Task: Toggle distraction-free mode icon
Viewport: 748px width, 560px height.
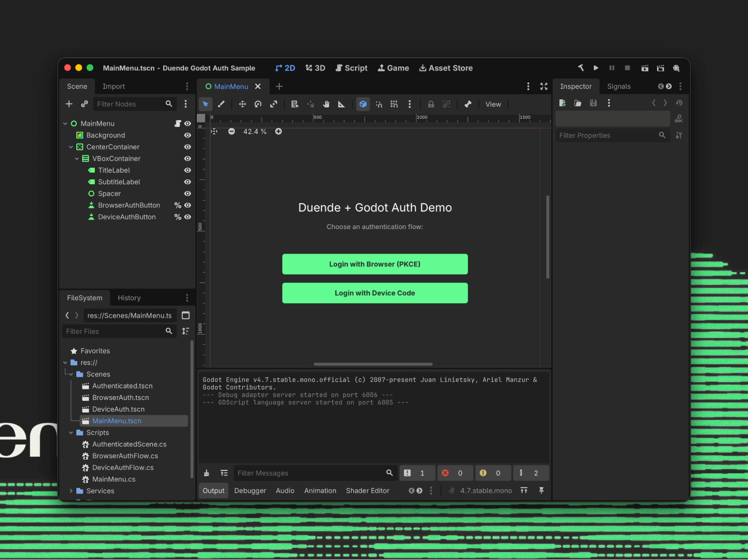Action: (x=544, y=86)
